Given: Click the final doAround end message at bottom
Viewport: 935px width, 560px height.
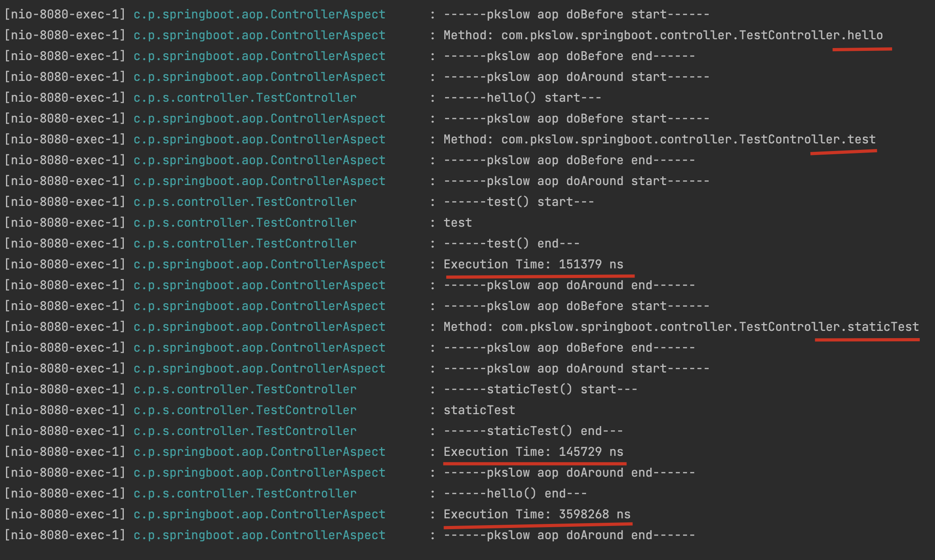Looking at the screenshot, I should coord(569,535).
